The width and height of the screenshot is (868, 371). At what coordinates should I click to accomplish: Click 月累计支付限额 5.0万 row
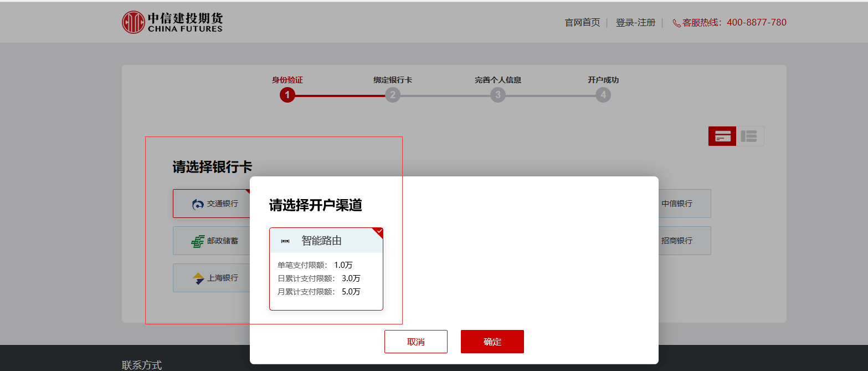(319, 292)
